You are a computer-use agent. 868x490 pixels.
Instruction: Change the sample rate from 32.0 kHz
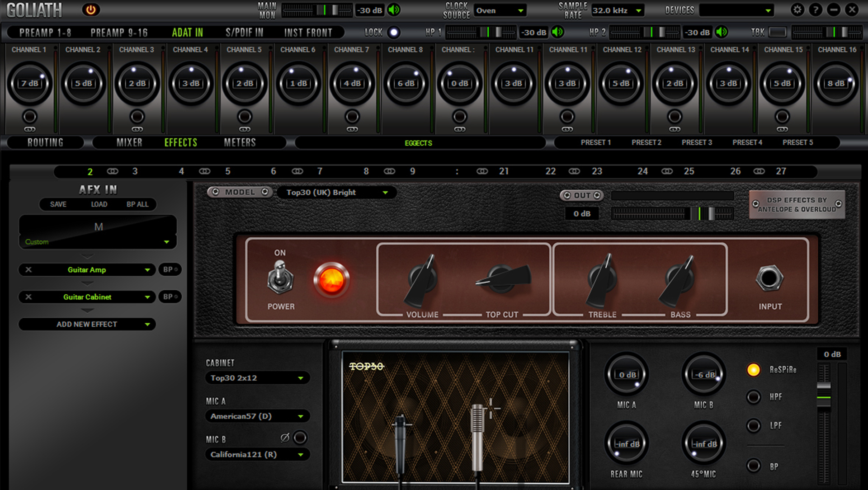[x=618, y=10]
